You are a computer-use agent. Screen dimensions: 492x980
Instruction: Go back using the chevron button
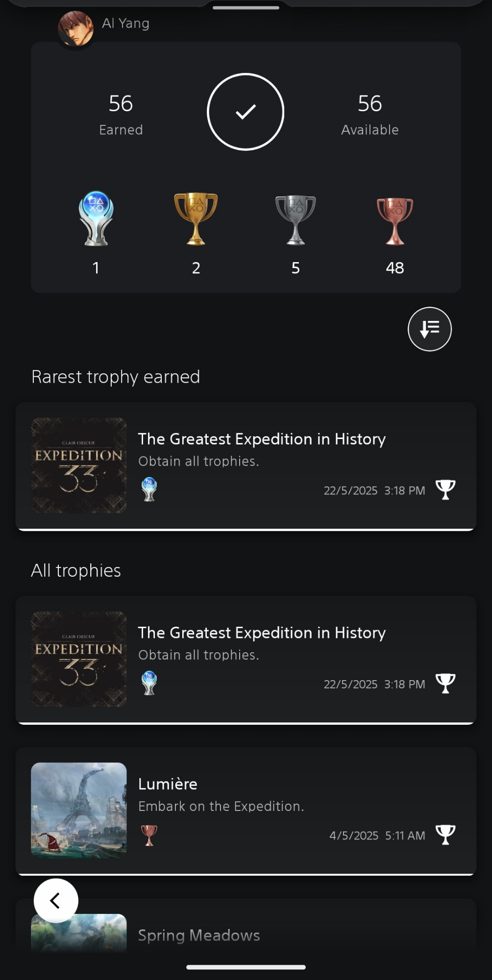56,900
